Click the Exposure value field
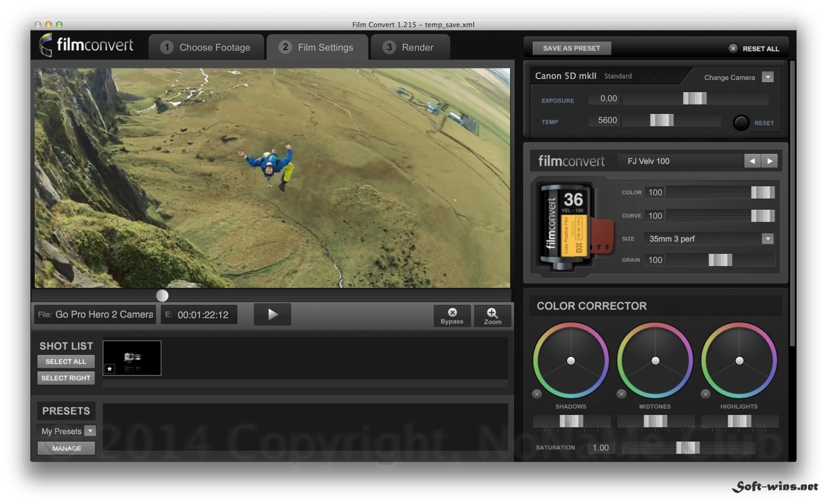The width and height of the screenshot is (827, 504). (604, 99)
